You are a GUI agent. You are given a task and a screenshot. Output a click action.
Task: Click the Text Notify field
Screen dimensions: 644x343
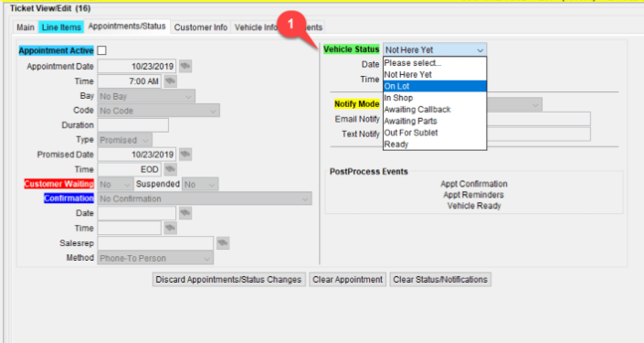click(538, 134)
